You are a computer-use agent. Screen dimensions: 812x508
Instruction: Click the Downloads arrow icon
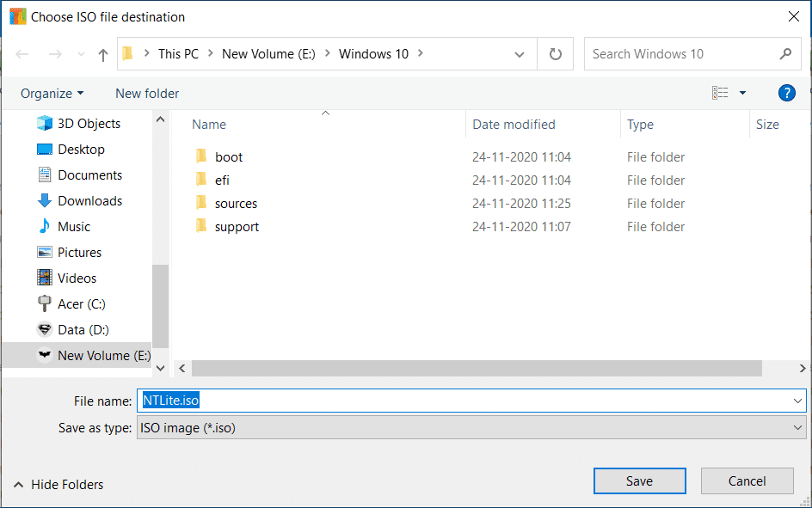(x=45, y=201)
